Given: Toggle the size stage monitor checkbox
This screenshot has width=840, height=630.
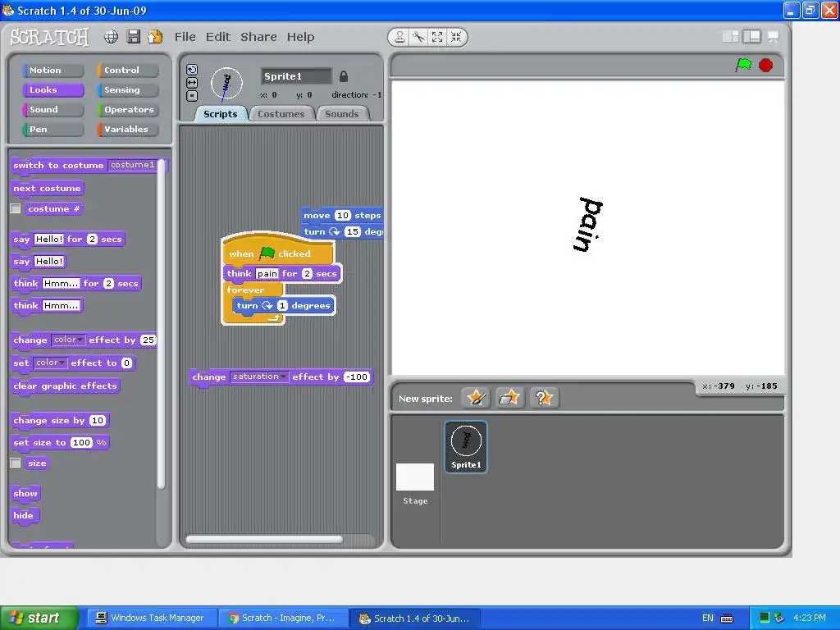Looking at the screenshot, I should coord(16,463).
